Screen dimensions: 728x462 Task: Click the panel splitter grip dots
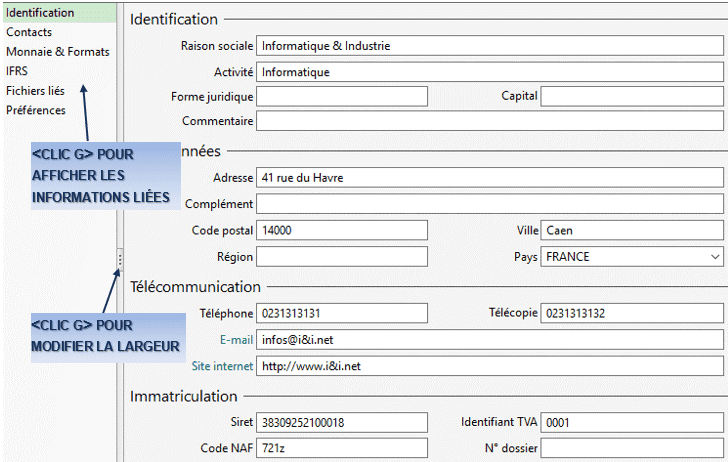pos(120,260)
